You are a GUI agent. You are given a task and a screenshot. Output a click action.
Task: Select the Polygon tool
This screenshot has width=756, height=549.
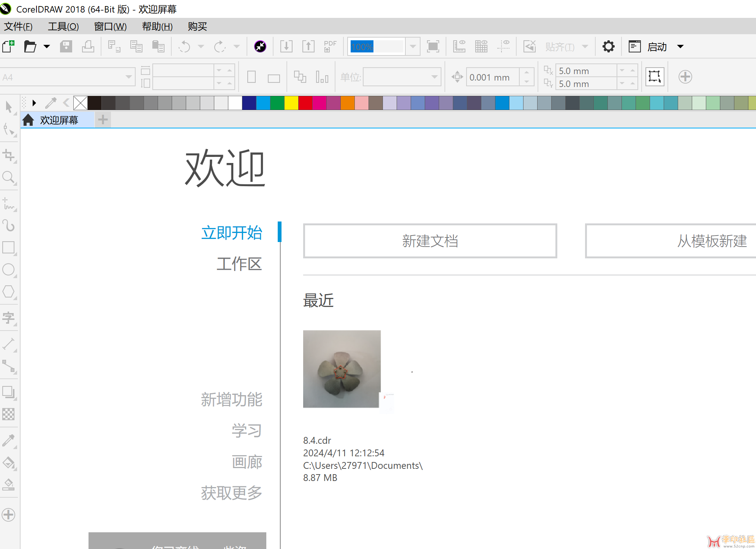[x=9, y=292]
